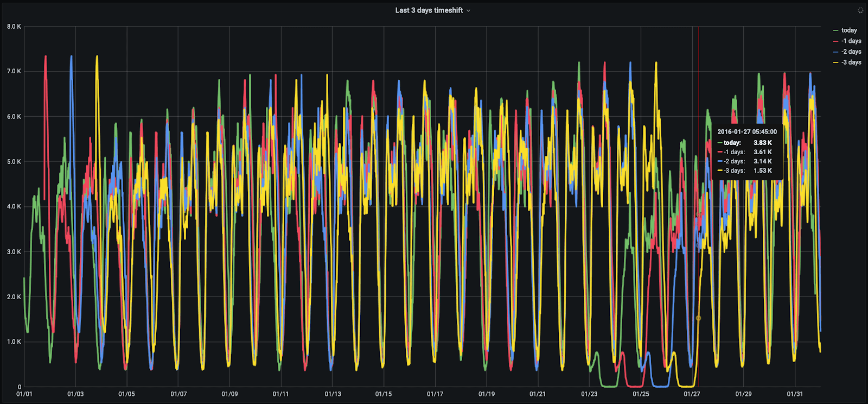Toggle the -1 days series label in legend
Screen dimensions: 868x404
click(x=851, y=41)
